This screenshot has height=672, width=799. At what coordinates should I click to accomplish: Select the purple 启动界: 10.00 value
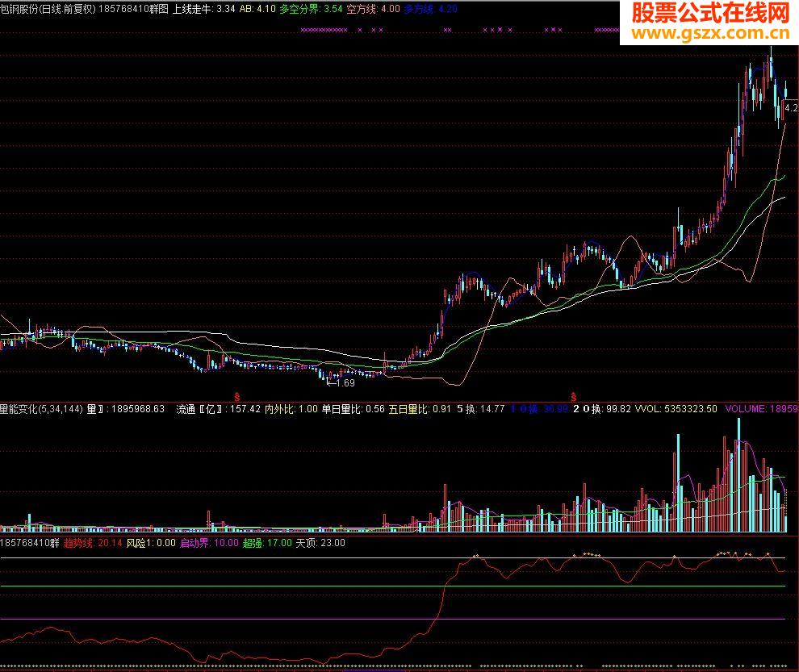(209, 543)
